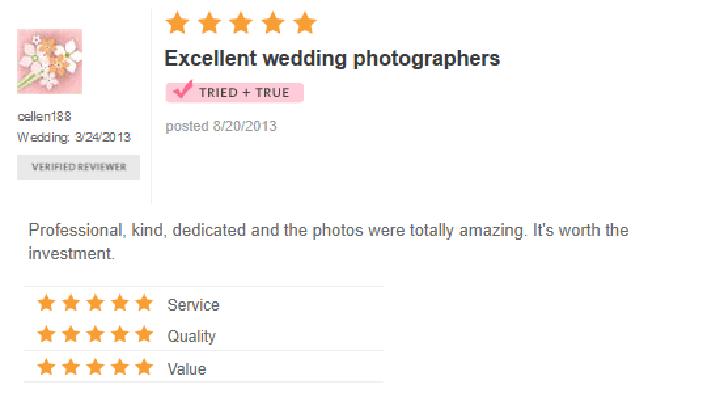Click the Verified Reviewer badge
The height and width of the screenshot is (397, 720).
pyautogui.click(x=79, y=167)
